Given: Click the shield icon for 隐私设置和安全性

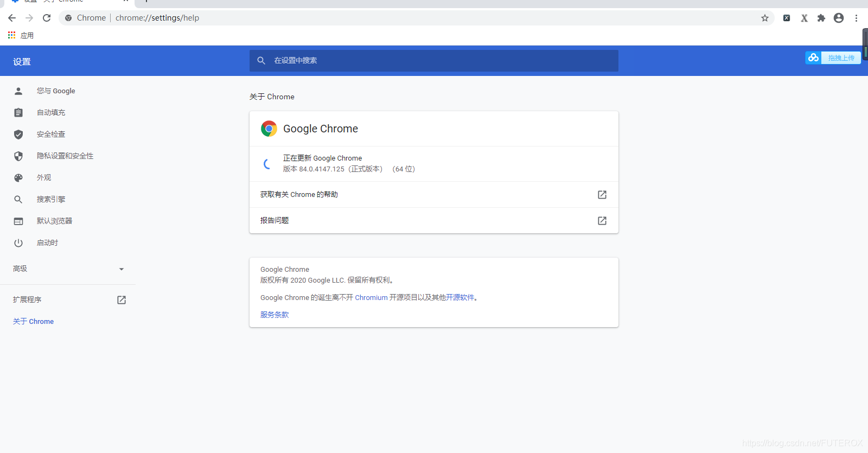Looking at the screenshot, I should (x=18, y=156).
